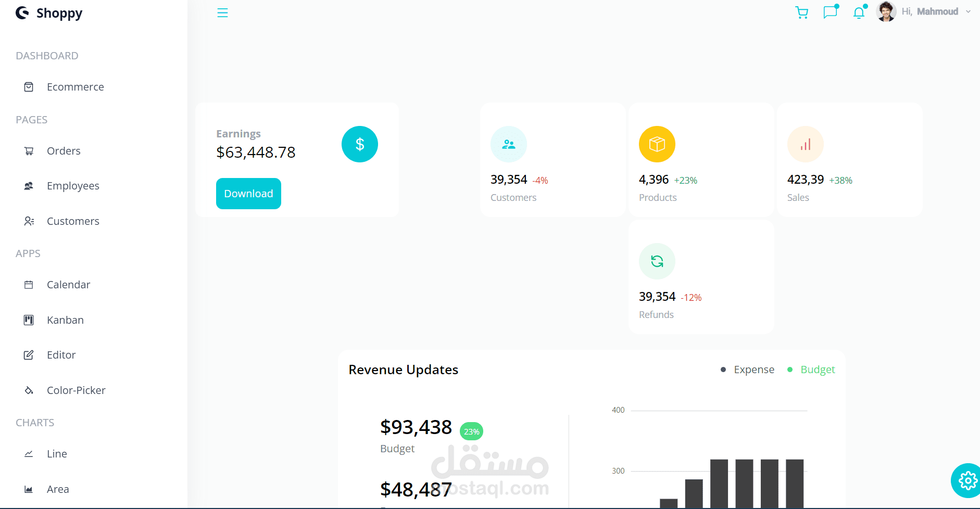Click the Customers card people icon
The height and width of the screenshot is (509, 980).
click(509, 144)
